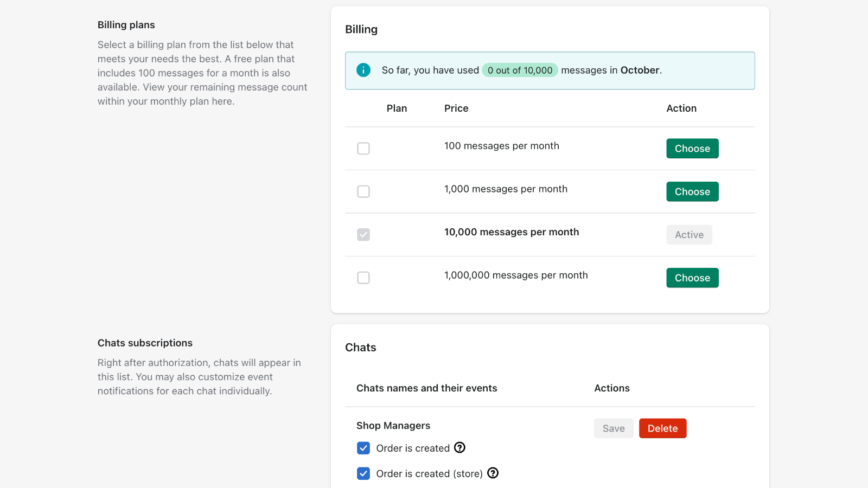This screenshot has width=868, height=488.
Task: Click the Price column header
Action: pos(456,108)
